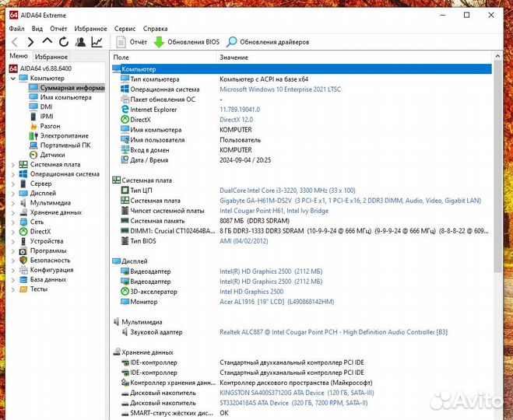Open the Электропитание tree item
Viewport: 513px width, 420px height.
(x=59, y=135)
